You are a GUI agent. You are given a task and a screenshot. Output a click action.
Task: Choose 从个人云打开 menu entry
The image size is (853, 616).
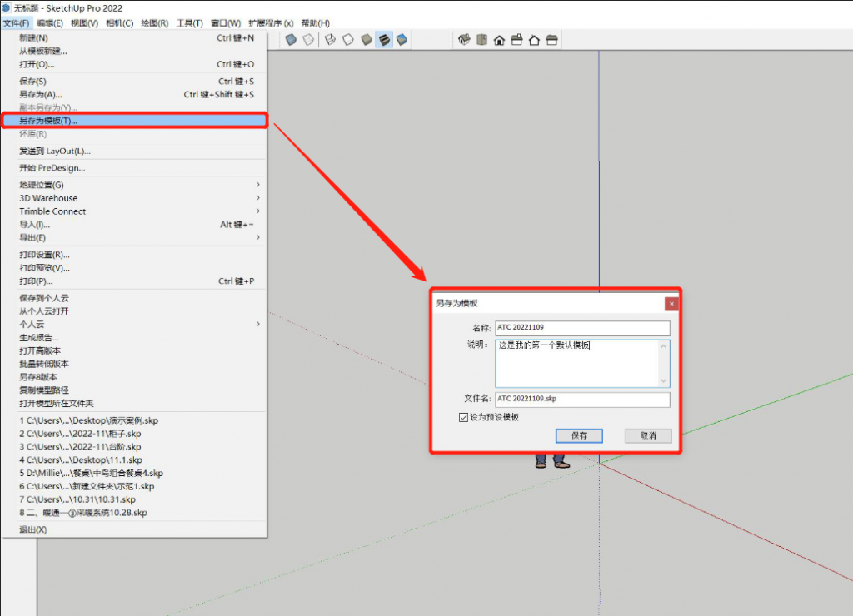click(135, 311)
